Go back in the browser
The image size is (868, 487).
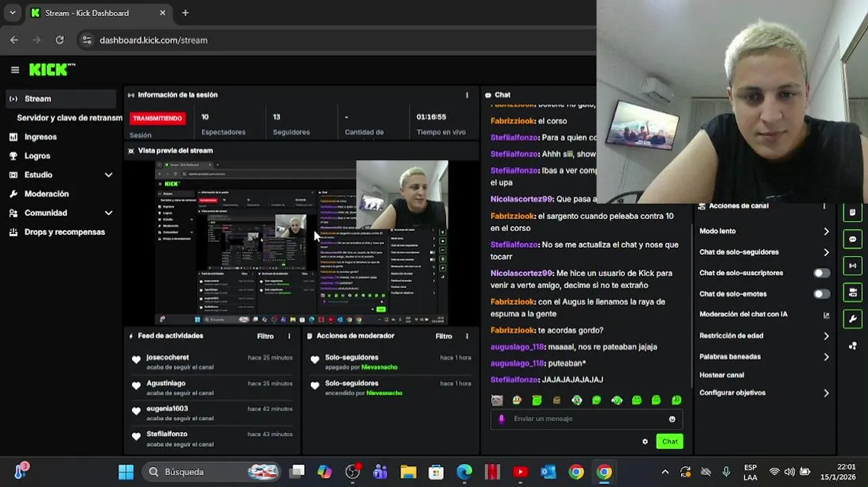click(14, 40)
